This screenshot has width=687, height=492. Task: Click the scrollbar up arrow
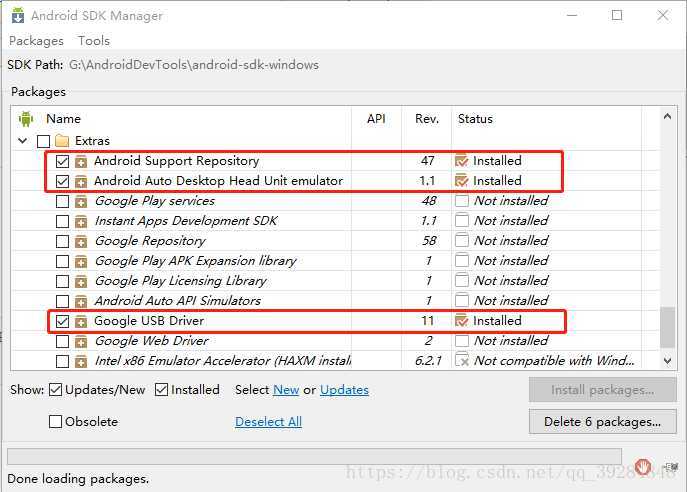point(667,117)
